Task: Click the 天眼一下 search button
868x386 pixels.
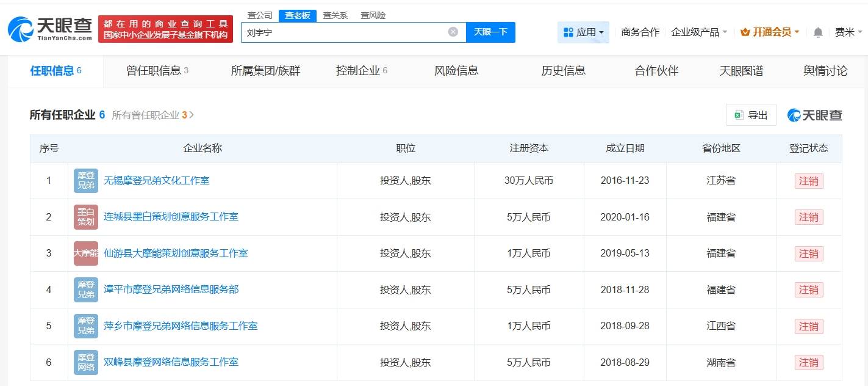Action: click(491, 32)
